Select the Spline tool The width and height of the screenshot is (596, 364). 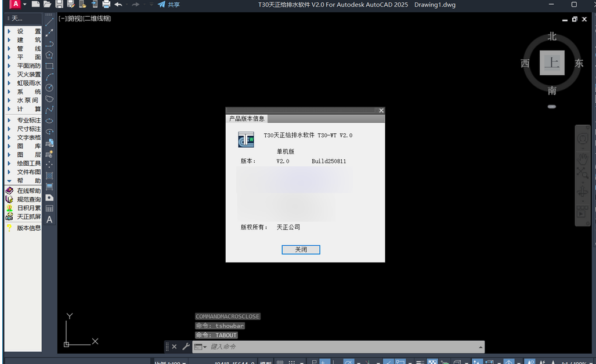tap(49, 110)
